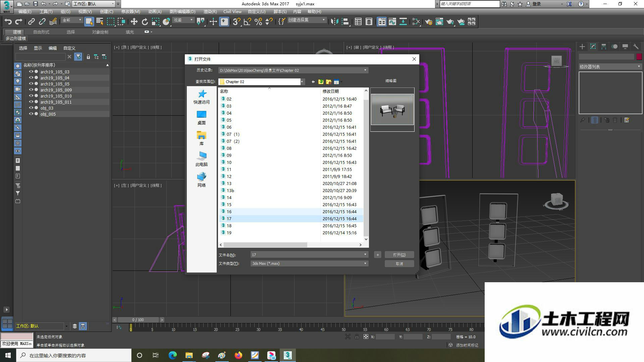
Task: Click the Windows Start button
Action: click(x=8, y=355)
